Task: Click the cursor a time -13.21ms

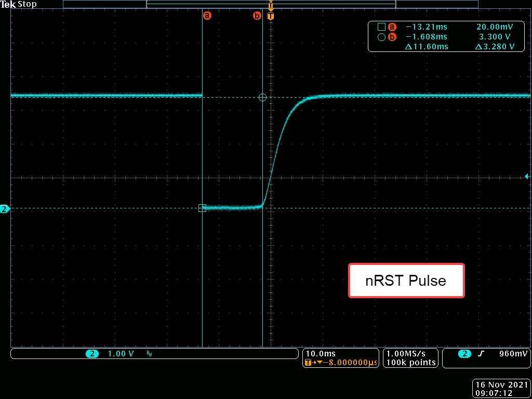Action: pyautogui.click(x=427, y=27)
